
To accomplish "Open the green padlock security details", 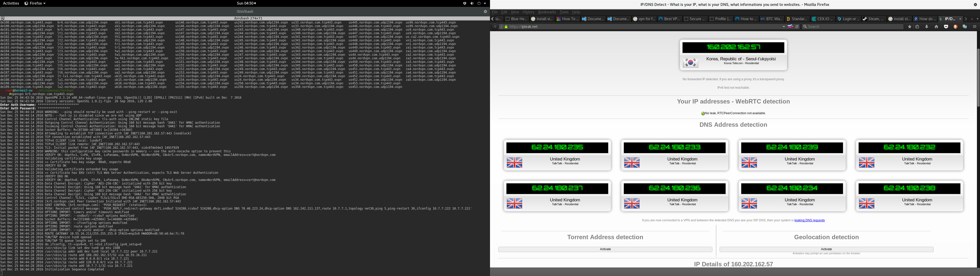I will click(506, 27).
